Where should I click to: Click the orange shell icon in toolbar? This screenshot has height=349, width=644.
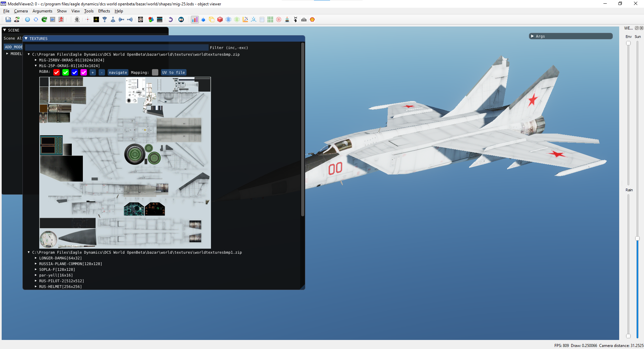point(312,19)
